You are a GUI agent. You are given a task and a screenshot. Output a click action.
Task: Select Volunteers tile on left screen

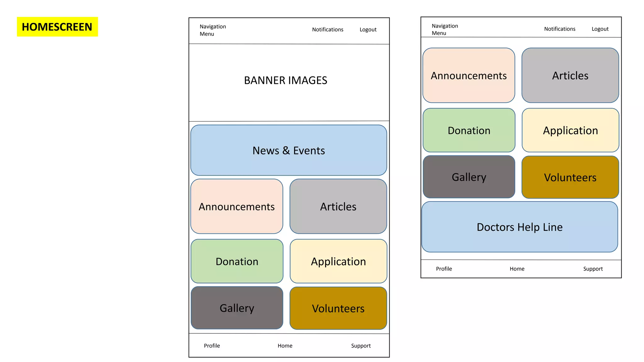coord(338,308)
